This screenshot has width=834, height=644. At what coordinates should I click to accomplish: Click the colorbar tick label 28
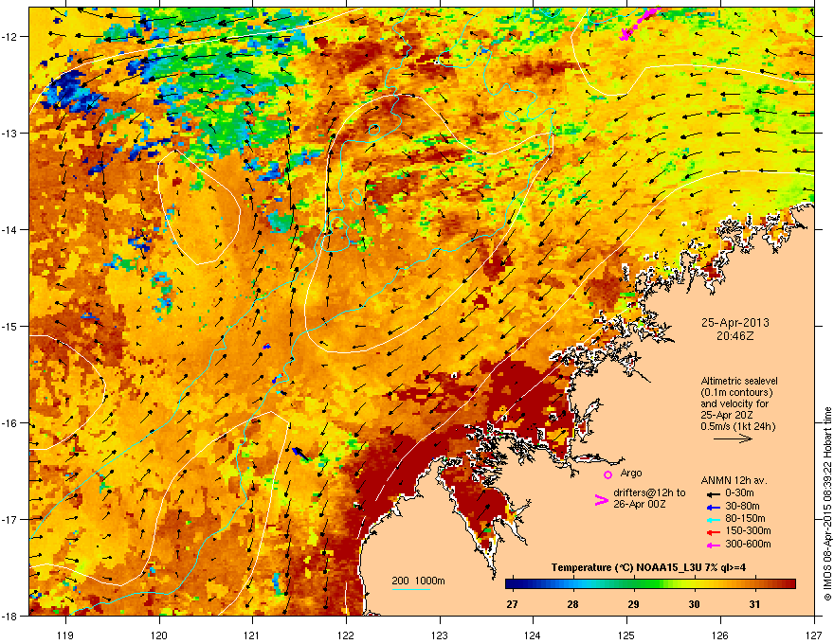572,604
